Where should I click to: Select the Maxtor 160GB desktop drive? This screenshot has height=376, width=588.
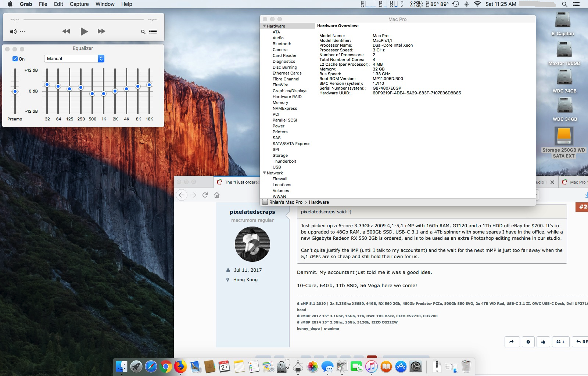(x=564, y=53)
